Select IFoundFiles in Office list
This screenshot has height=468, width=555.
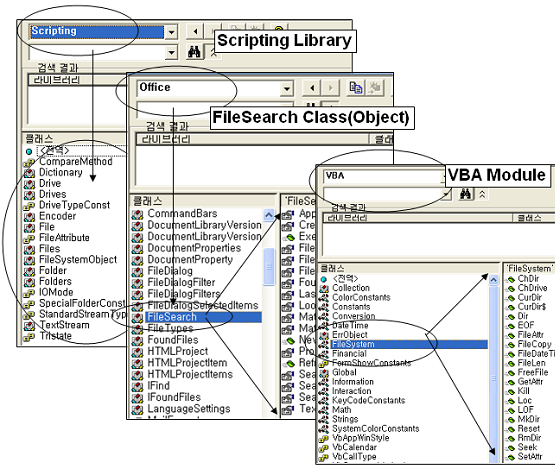174,398
